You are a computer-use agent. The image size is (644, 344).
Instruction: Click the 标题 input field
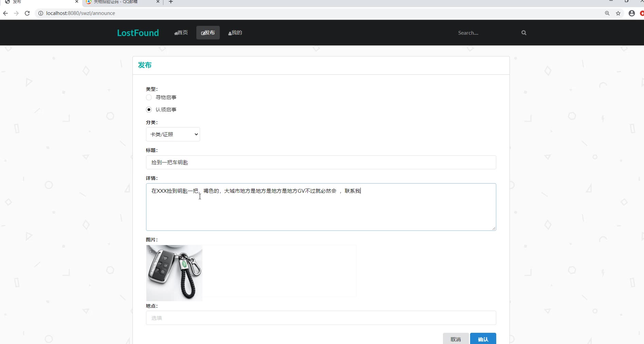[x=321, y=162]
